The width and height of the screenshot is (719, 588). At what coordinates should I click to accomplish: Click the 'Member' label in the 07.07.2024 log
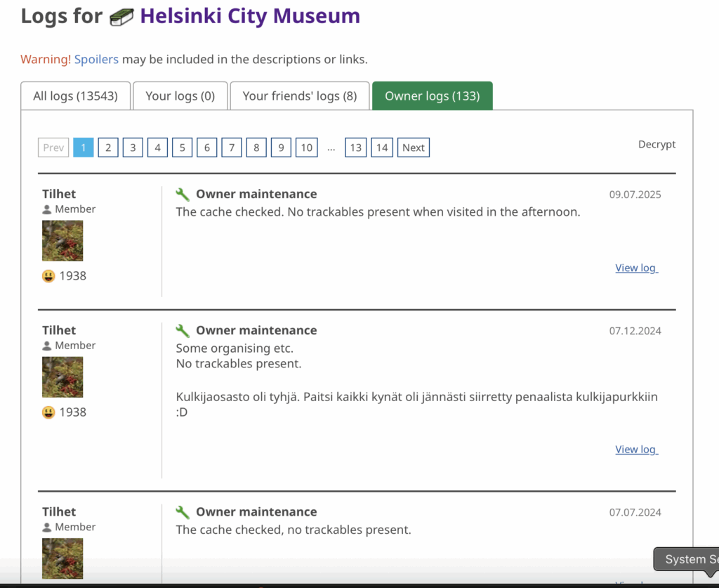click(75, 527)
